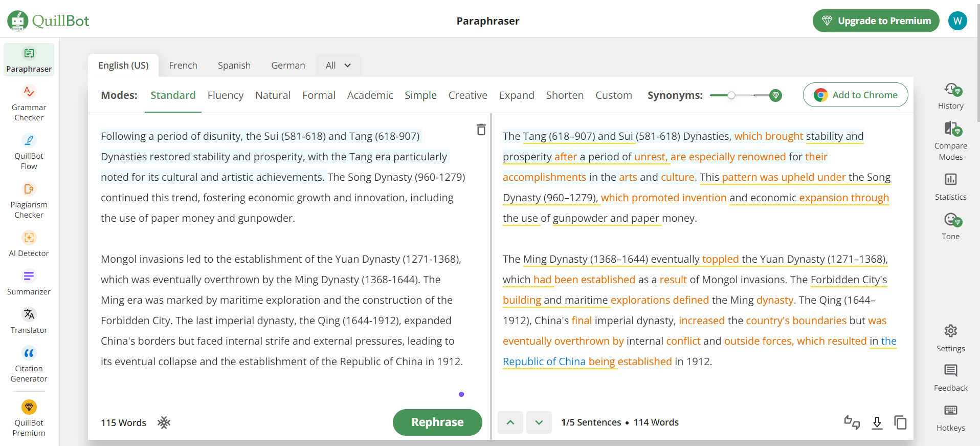Open the Grammar Checker tool

(x=29, y=103)
